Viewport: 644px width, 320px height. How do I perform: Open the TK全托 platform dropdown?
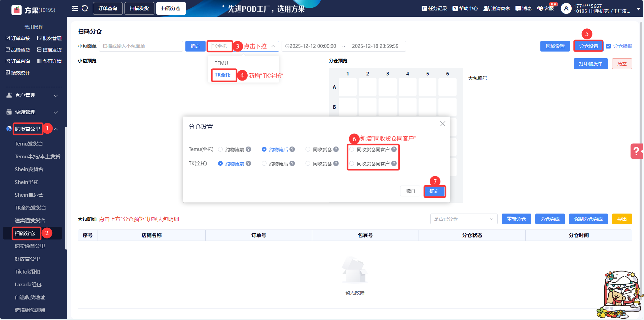pos(243,46)
